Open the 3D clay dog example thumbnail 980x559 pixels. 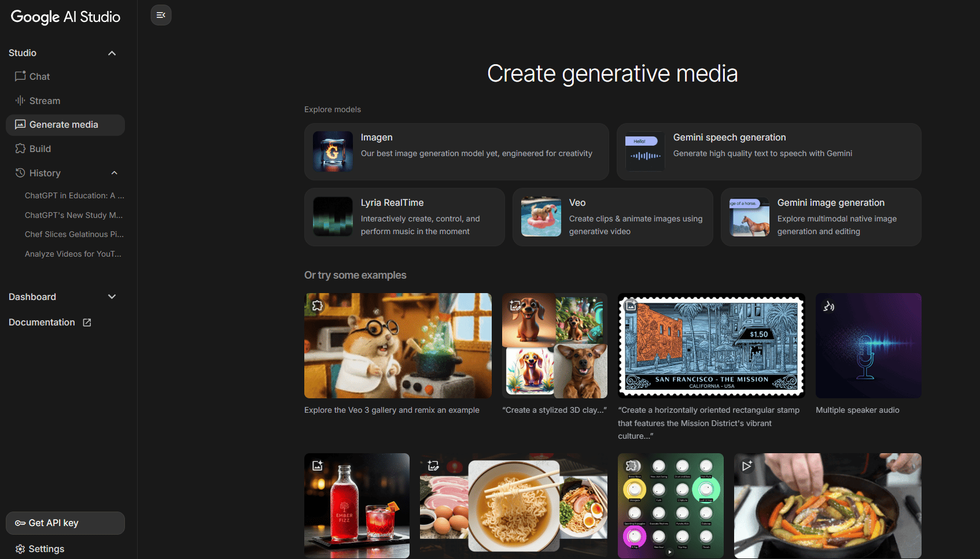pyautogui.click(x=555, y=346)
